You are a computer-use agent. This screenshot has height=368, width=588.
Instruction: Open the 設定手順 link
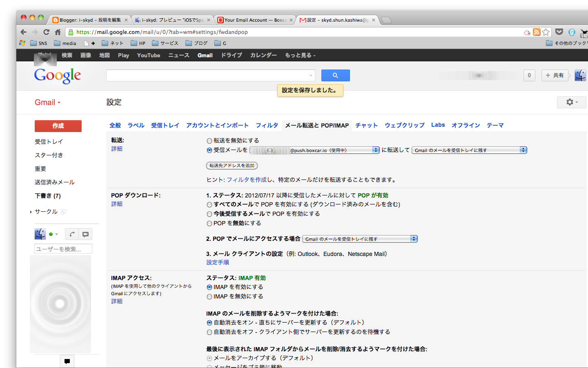tap(218, 262)
